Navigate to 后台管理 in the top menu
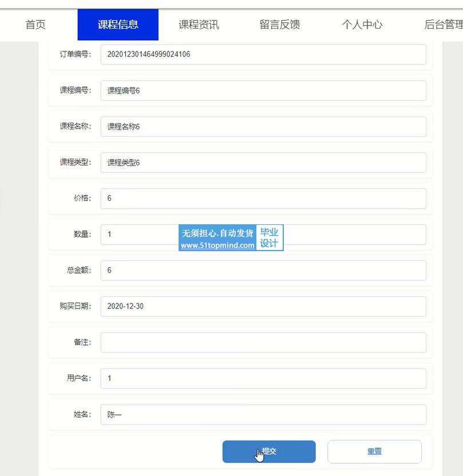The image size is (463, 476). pos(443,25)
